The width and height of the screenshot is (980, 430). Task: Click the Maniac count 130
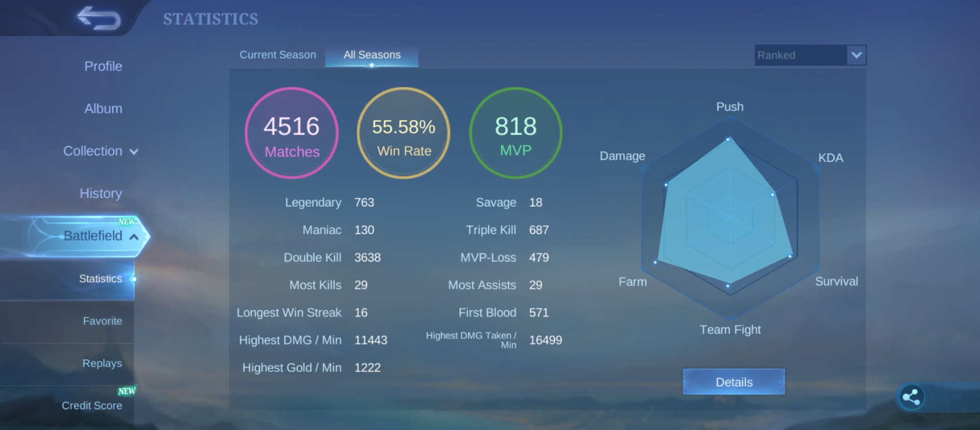point(364,230)
